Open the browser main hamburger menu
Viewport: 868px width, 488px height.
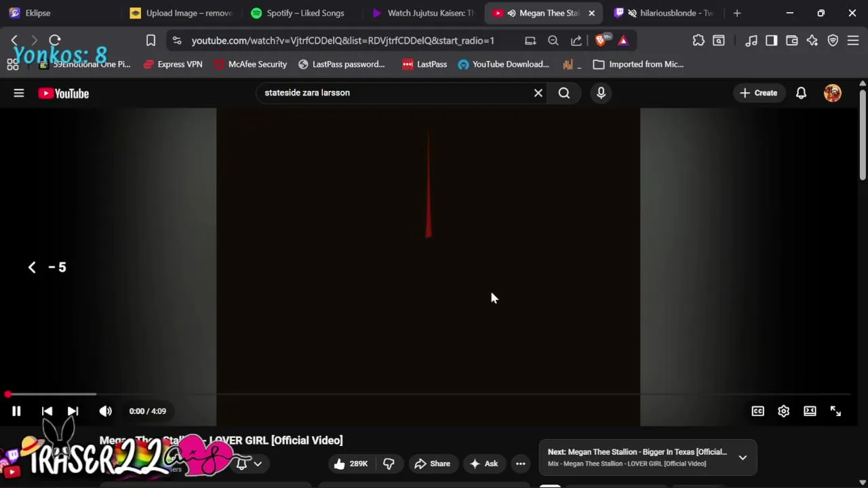[x=853, y=41]
